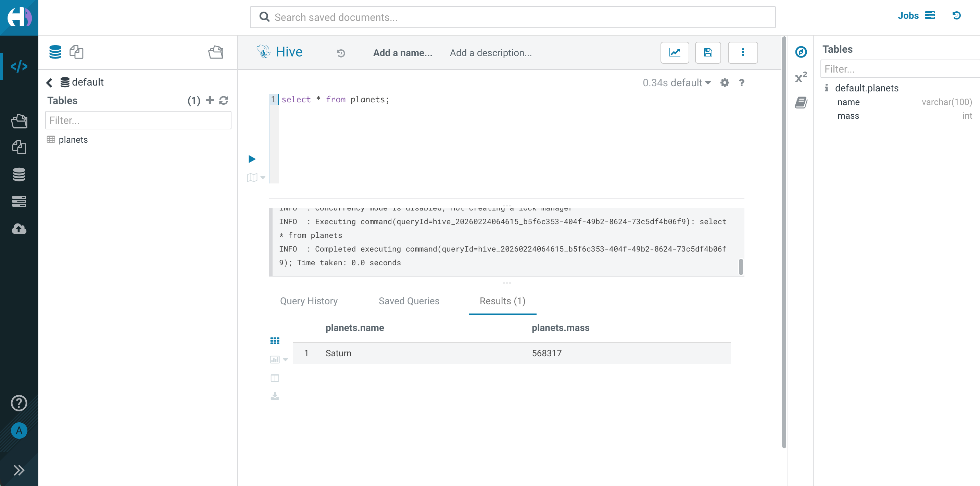Open the more options kebab menu
The image size is (980, 486).
point(743,52)
